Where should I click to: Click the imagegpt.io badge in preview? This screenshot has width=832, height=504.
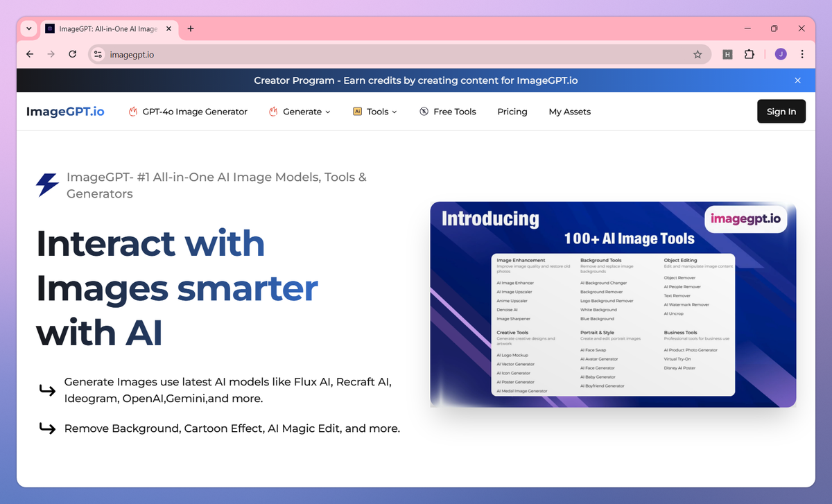pos(745,219)
